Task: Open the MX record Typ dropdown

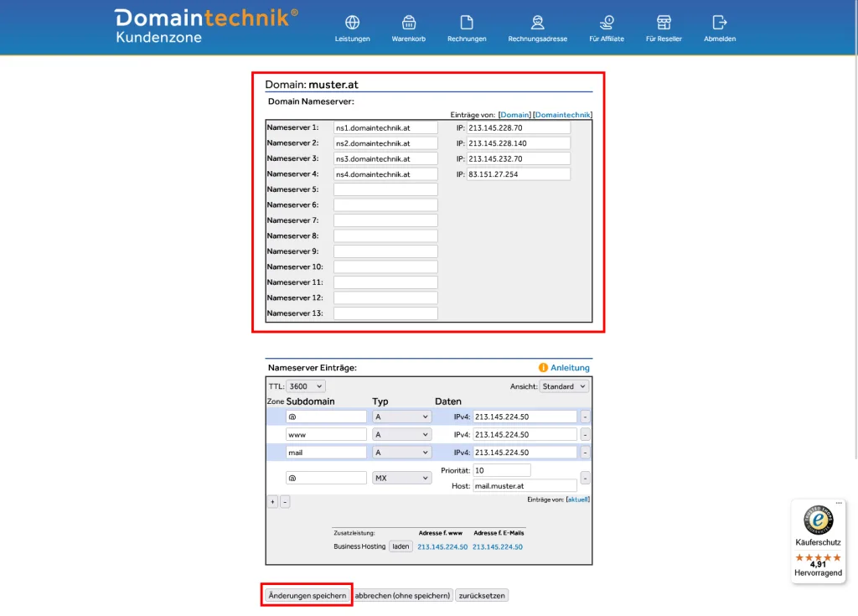Action: [401, 477]
